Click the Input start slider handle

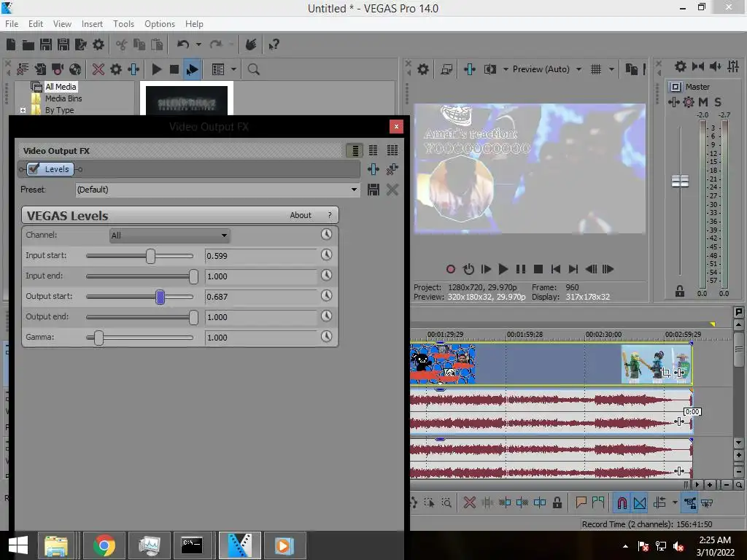coord(150,256)
